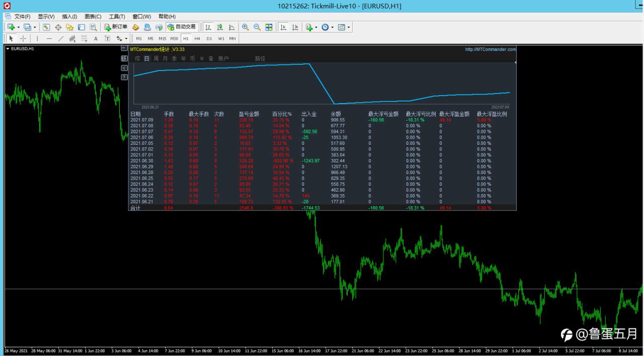Viewport: 644px width, 356px height.
Task: Switch chart to bar chart mode
Action: point(208,27)
